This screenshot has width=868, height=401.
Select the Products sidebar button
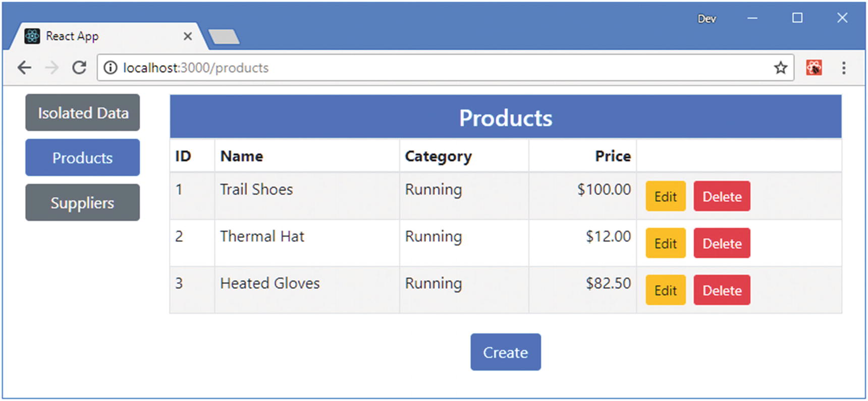(x=83, y=158)
